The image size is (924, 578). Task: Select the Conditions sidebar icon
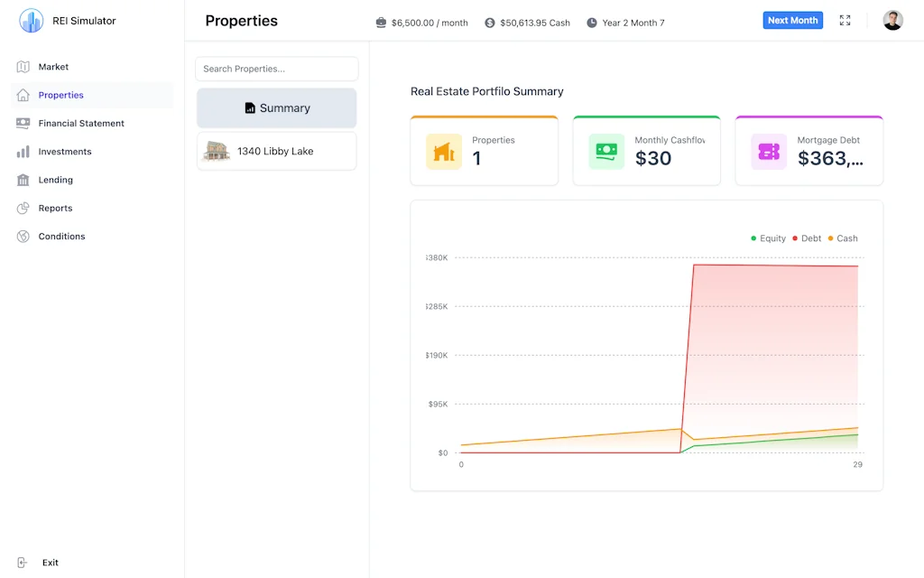click(x=24, y=237)
